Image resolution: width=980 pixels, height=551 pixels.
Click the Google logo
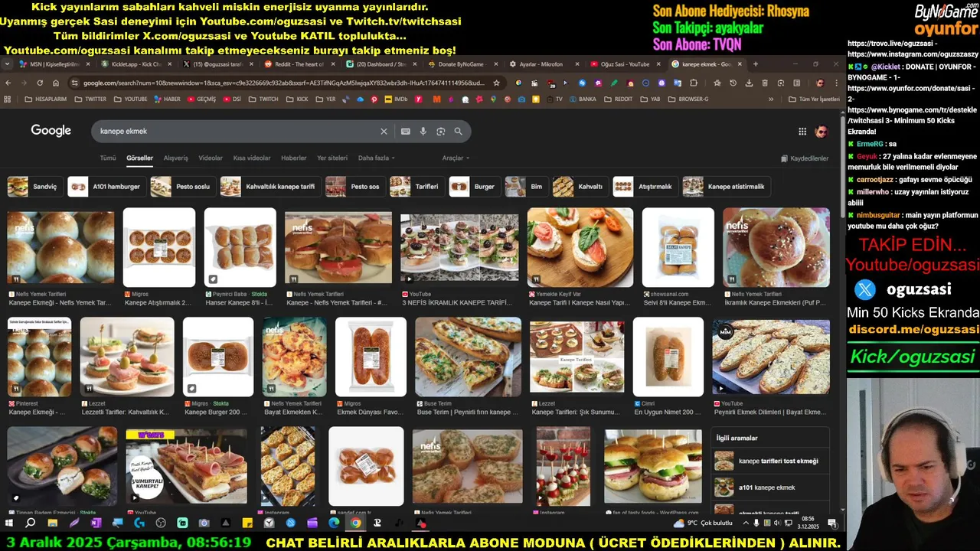coord(51,131)
